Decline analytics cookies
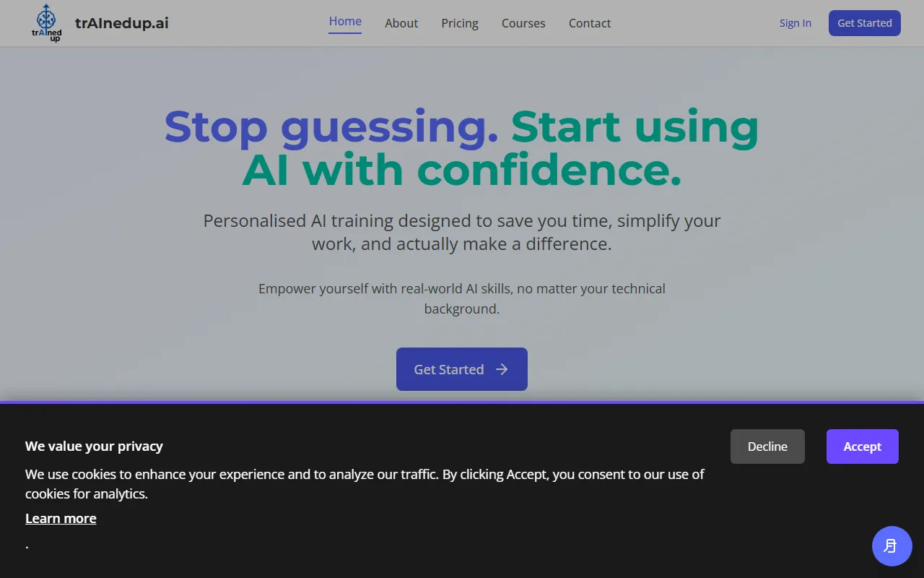 tap(767, 447)
